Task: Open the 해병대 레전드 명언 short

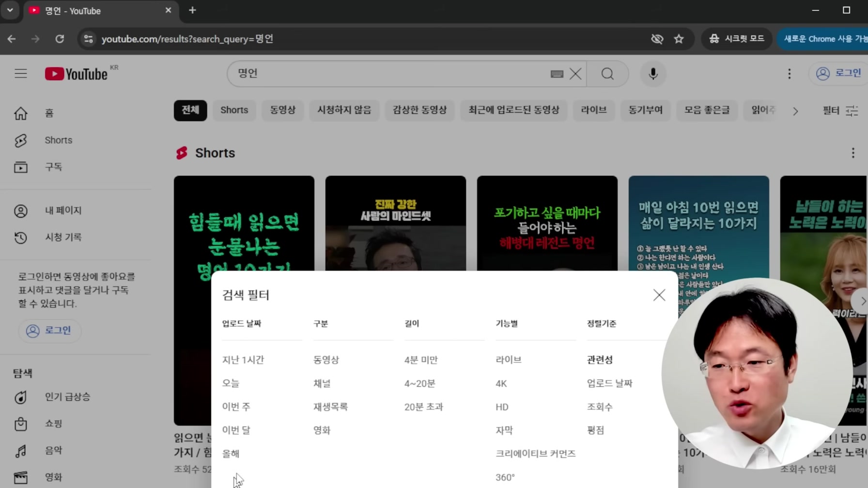Action: (547, 223)
